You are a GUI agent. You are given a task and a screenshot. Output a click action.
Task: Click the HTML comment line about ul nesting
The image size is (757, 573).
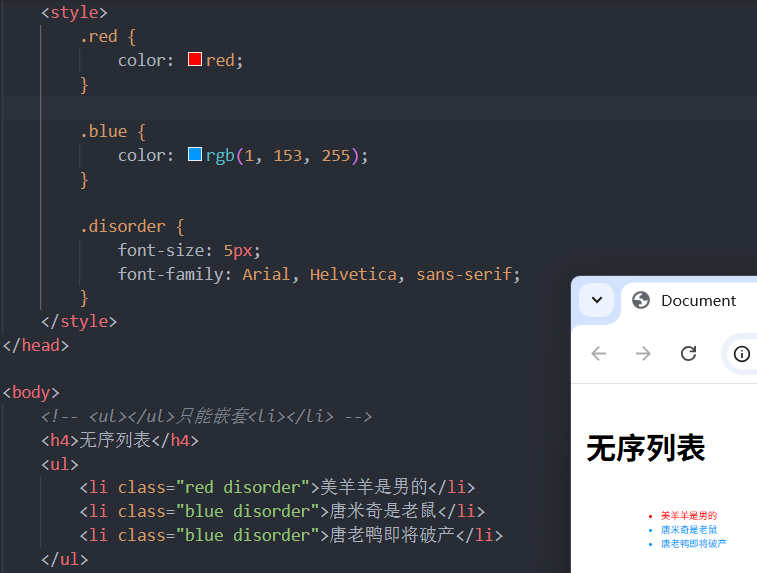pos(207,416)
